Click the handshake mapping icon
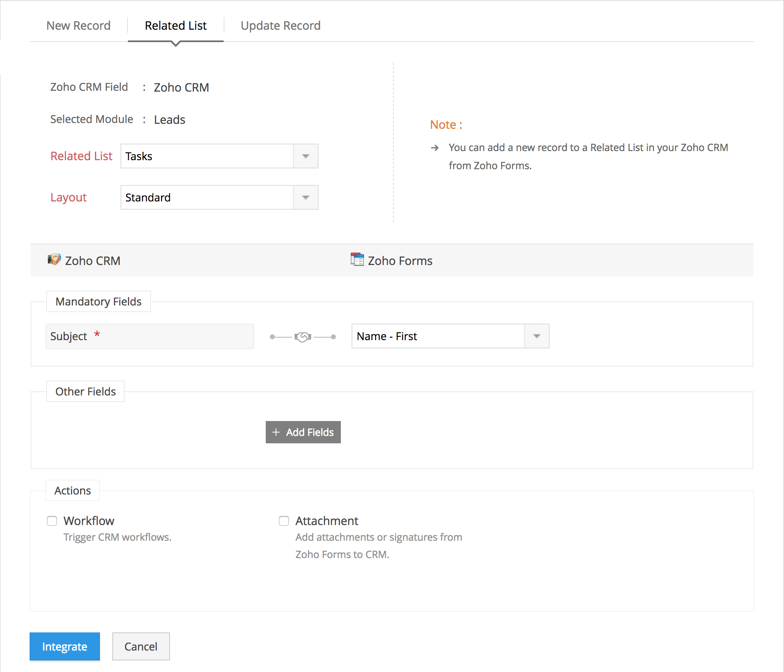The image size is (784, 672). pyautogui.click(x=303, y=337)
